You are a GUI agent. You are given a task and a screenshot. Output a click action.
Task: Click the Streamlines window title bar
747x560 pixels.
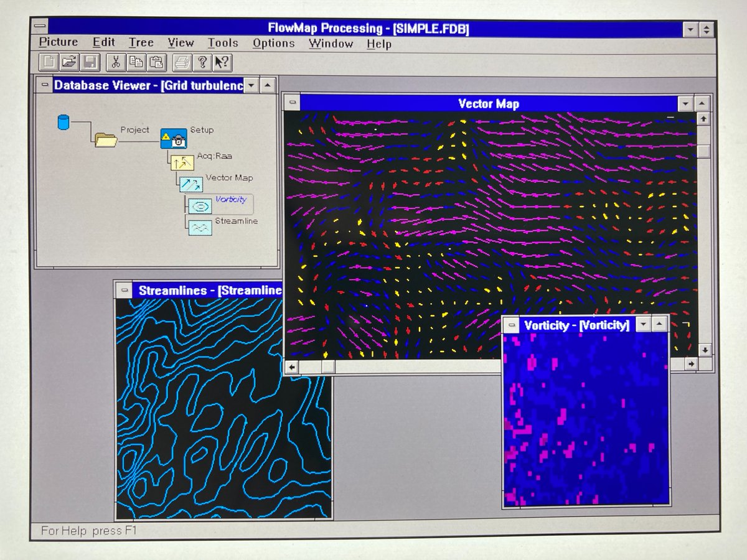point(207,291)
